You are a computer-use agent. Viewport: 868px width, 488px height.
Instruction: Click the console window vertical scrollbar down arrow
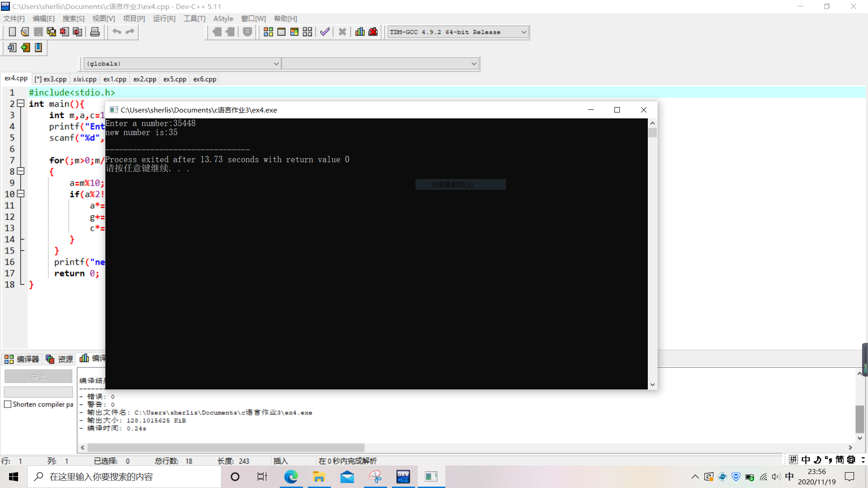(652, 385)
